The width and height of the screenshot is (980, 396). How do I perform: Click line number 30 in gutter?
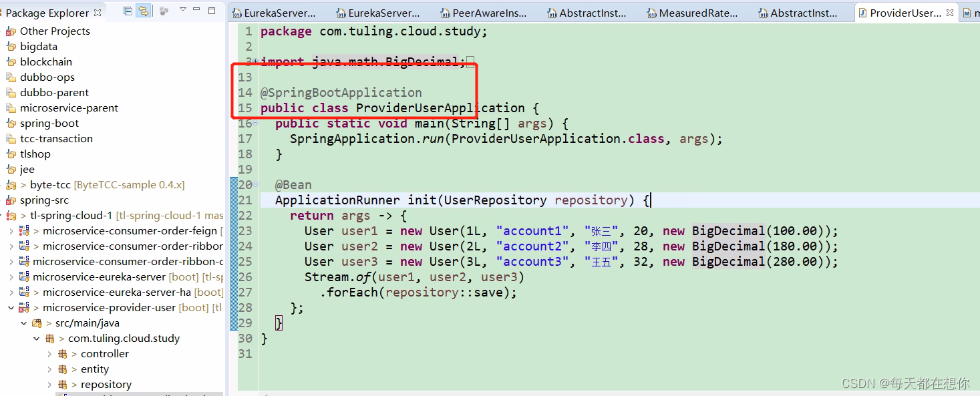point(245,339)
